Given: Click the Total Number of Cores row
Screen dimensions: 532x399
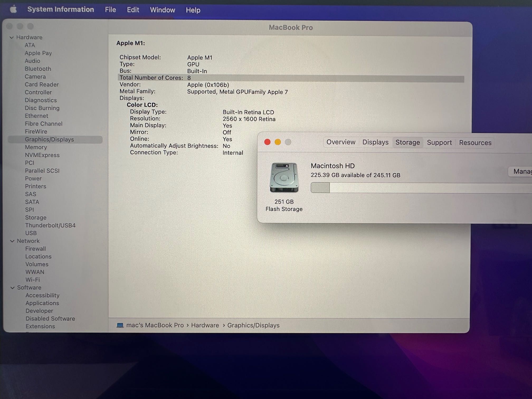Looking at the screenshot, I should tap(291, 78).
